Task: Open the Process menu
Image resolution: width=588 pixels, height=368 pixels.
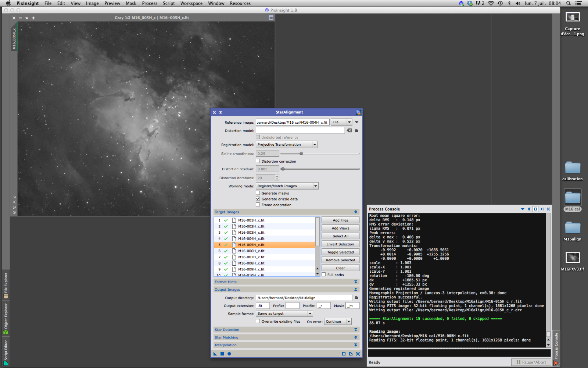Action: (150, 3)
